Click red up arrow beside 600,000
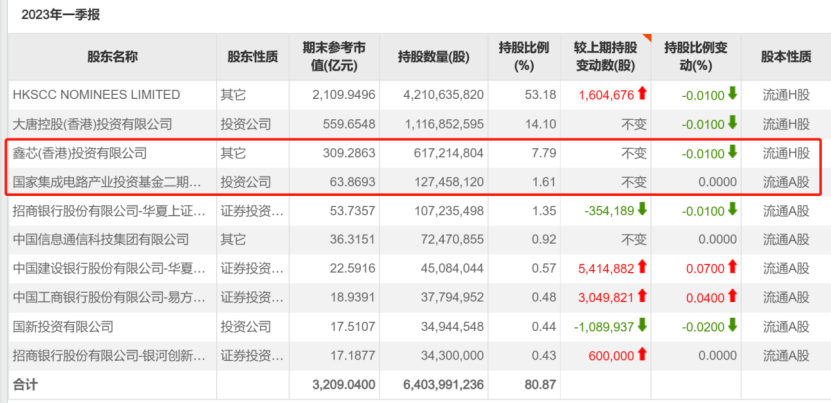 coord(642,356)
